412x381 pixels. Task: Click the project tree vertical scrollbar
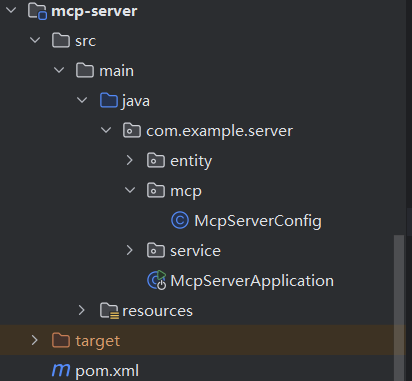tap(399, 308)
